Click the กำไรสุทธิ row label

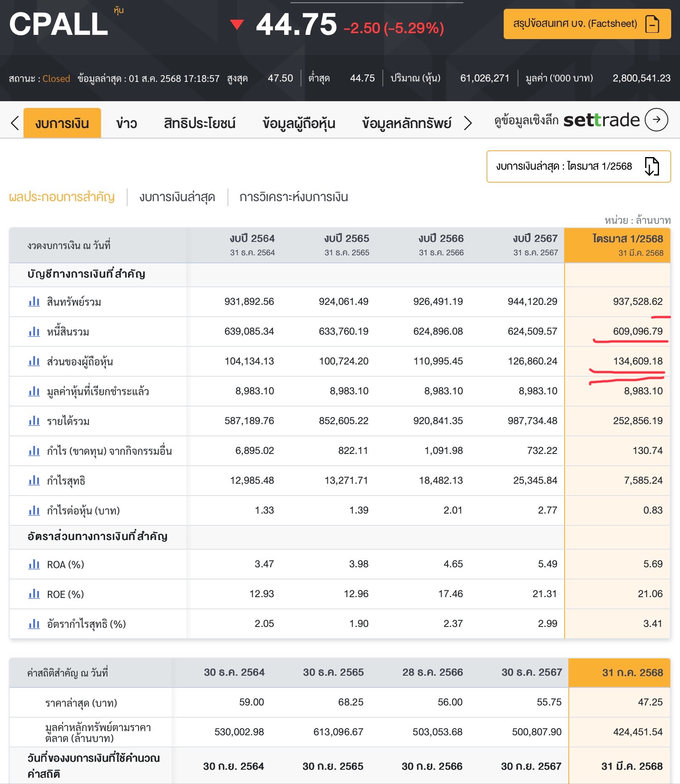[66, 481]
